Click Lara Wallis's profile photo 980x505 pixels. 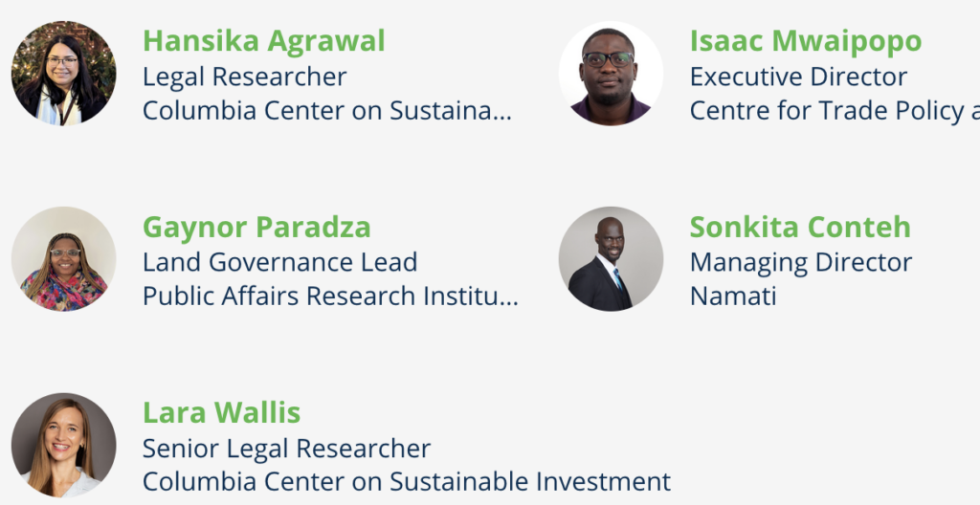click(x=64, y=445)
